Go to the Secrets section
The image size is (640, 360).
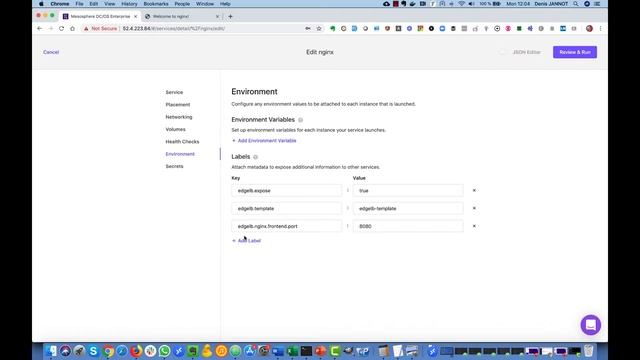click(174, 166)
